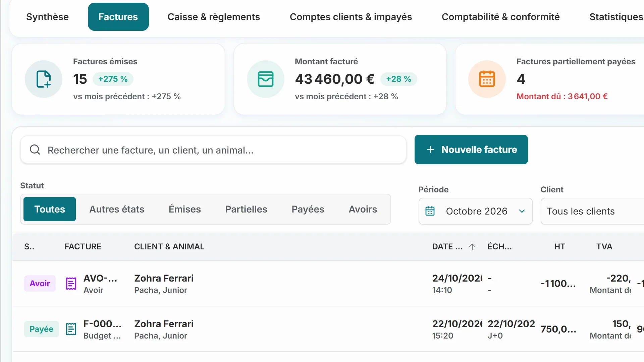The height and width of the screenshot is (362, 644).
Task: Open the Statistiques tab
Action: tap(616, 17)
